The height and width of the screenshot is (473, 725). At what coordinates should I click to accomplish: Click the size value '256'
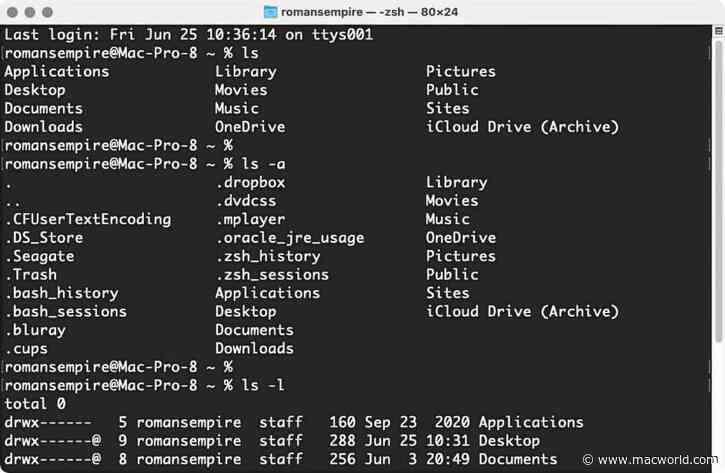point(342,459)
